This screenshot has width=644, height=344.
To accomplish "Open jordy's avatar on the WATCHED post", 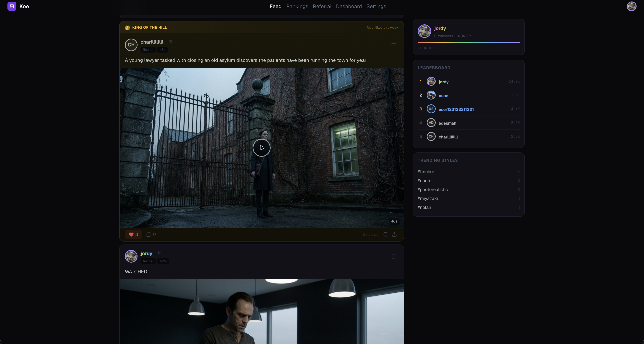I will coord(131,256).
